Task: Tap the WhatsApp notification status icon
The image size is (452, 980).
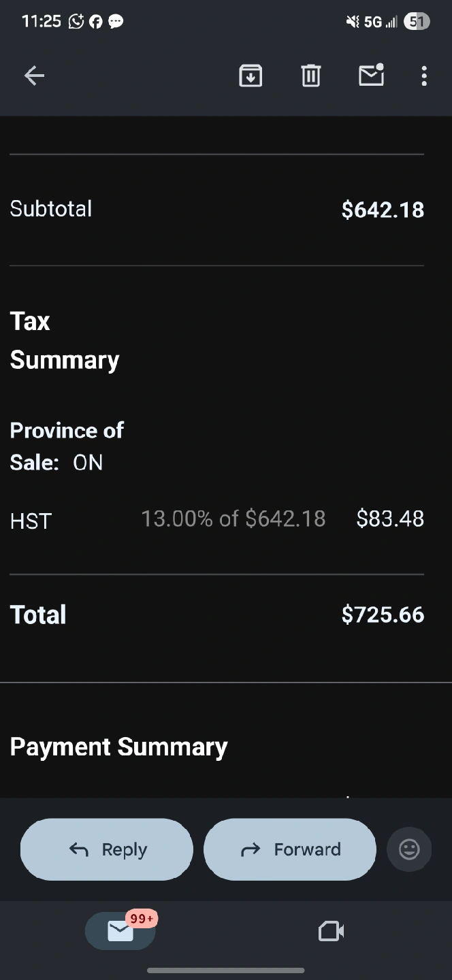Action: [76, 22]
